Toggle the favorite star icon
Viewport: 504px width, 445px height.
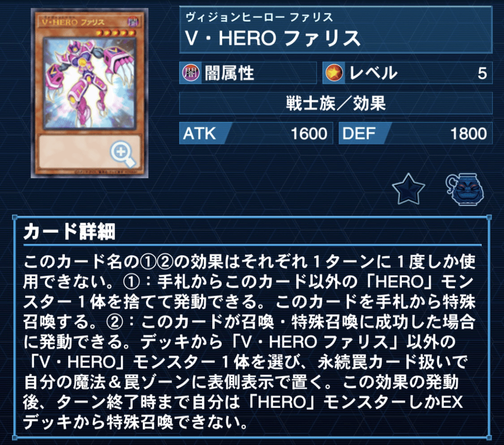coord(408,189)
